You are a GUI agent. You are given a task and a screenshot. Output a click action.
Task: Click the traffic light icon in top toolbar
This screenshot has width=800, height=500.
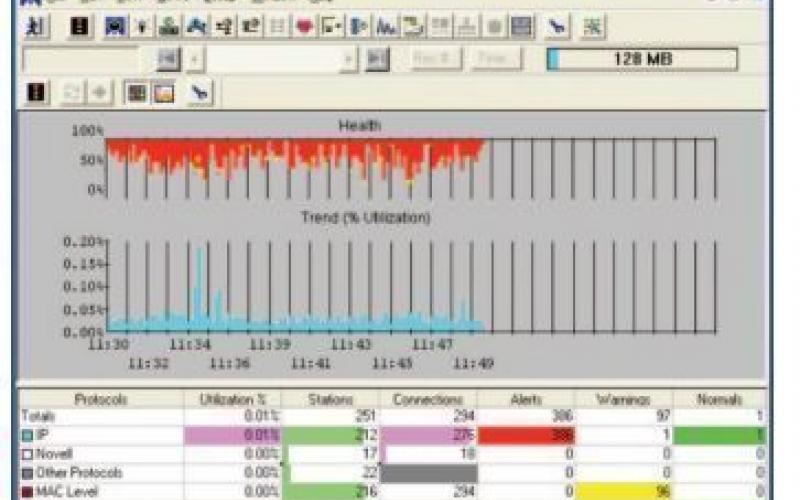click(x=79, y=27)
